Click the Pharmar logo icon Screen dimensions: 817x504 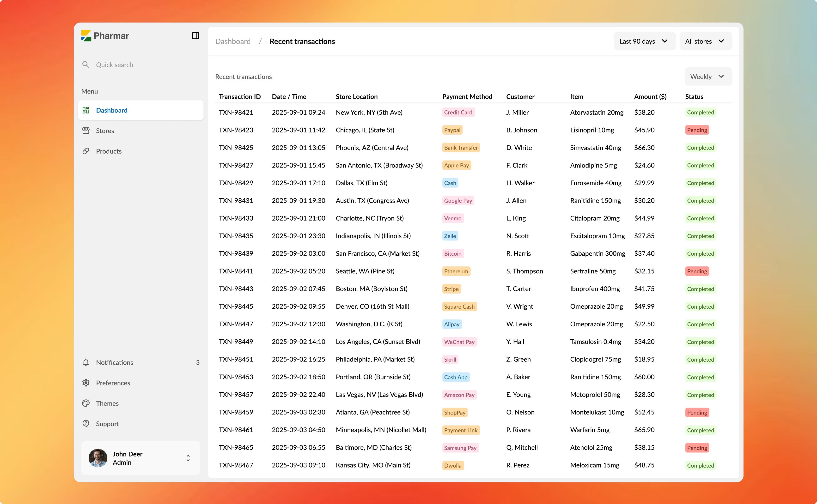[86, 36]
